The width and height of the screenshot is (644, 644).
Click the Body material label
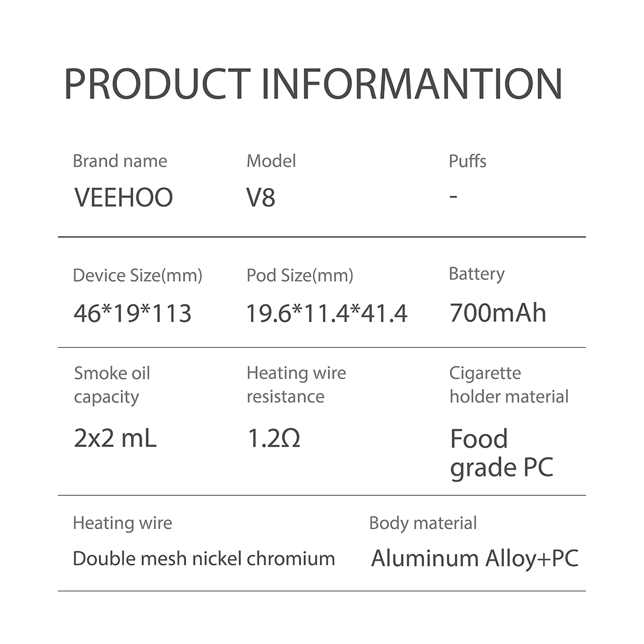[x=423, y=523]
